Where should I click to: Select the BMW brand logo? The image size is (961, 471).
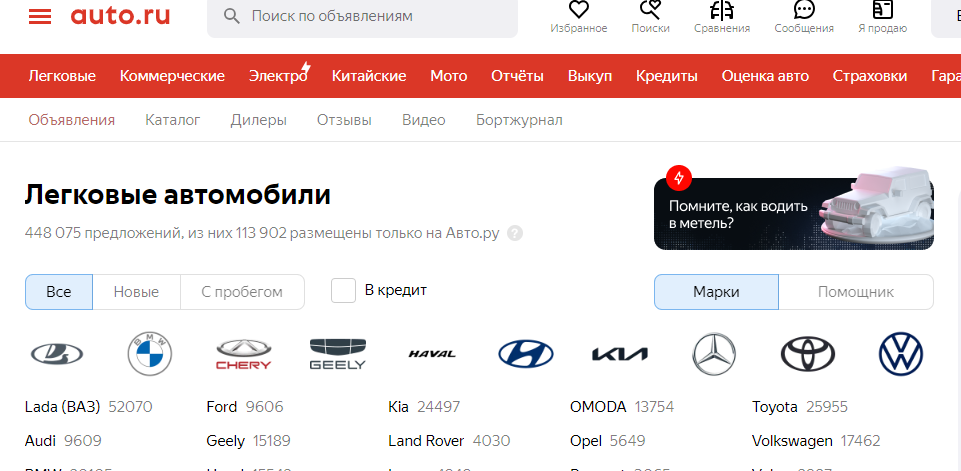[150, 354]
